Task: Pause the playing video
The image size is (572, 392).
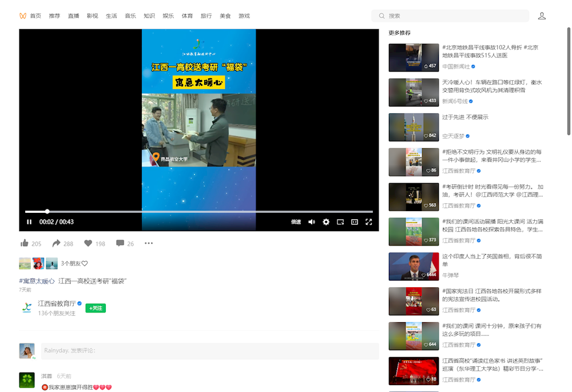Action: pos(29,222)
